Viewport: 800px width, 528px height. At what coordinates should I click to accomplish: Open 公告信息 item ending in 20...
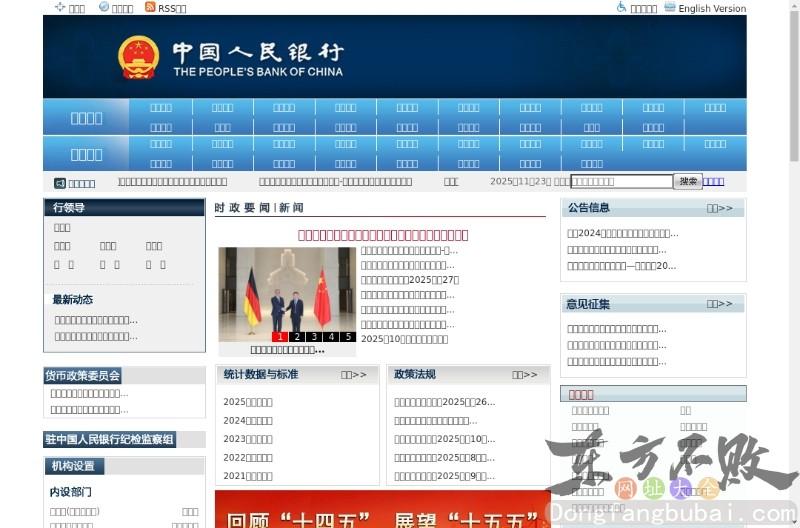[x=621, y=266]
